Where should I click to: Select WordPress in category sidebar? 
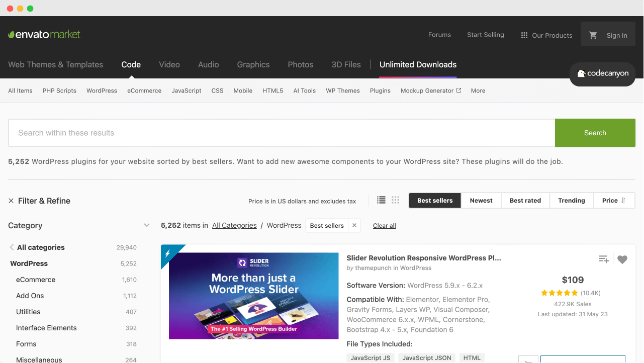click(x=29, y=263)
